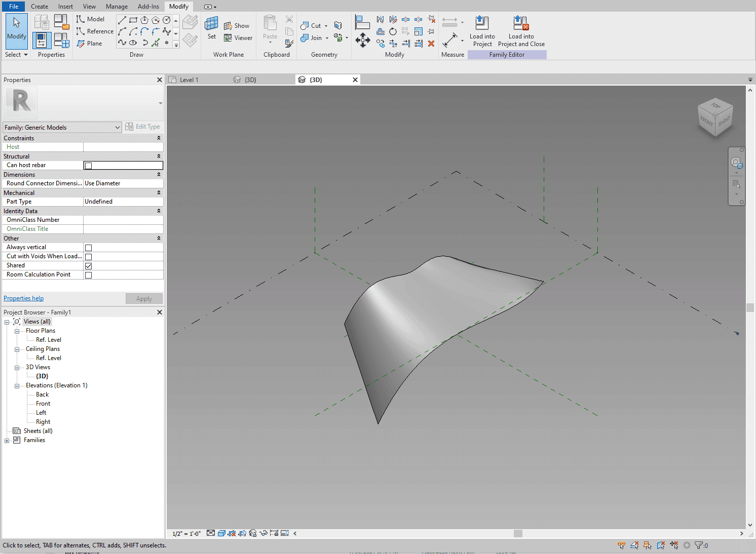
Task: Click the Rotate tool in Modify panel
Action: [x=393, y=31]
